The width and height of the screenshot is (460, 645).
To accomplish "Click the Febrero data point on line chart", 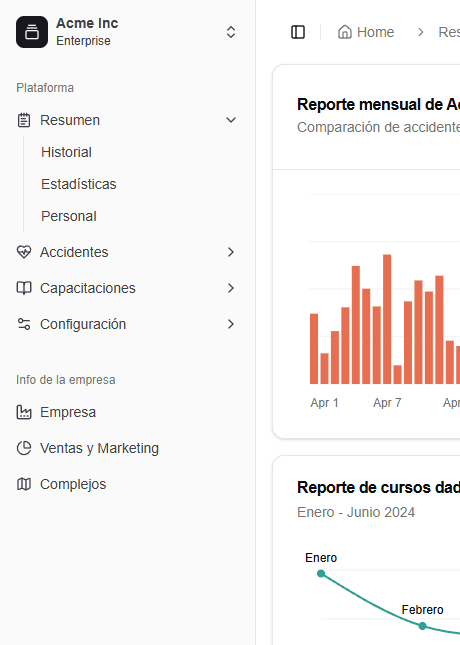I will click(x=422, y=626).
